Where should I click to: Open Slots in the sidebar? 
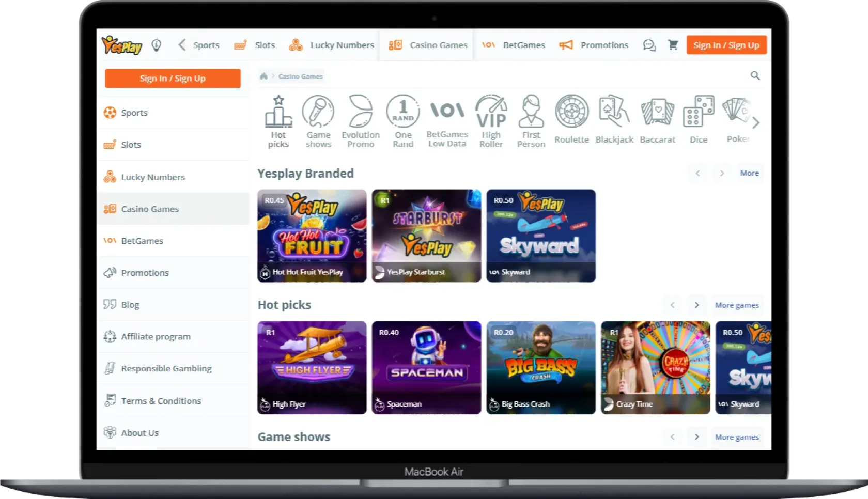click(x=173, y=145)
